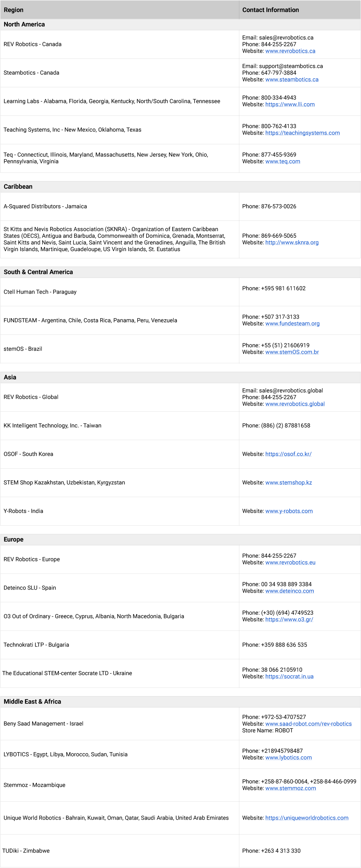The width and height of the screenshot is (361, 868).
Task: Visit the https://osof.co.kr/ website
Action: tap(288, 454)
